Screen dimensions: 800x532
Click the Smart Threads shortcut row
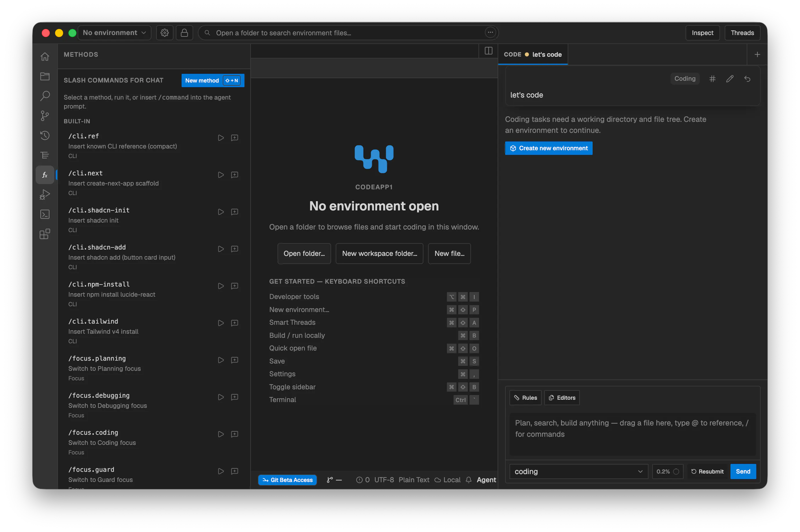(374, 323)
